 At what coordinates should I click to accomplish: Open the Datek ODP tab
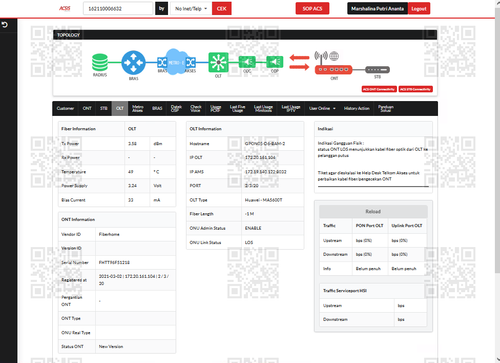pyautogui.click(x=176, y=108)
